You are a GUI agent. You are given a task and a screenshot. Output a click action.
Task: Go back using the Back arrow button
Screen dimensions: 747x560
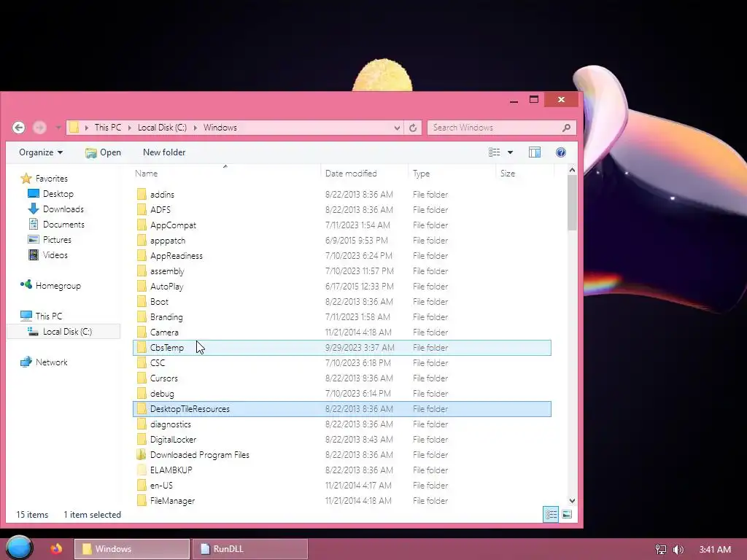18,128
